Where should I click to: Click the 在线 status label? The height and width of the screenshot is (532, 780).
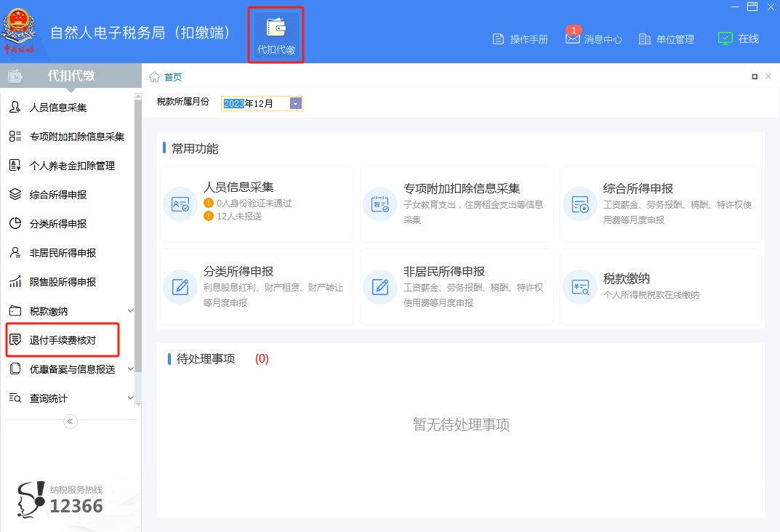749,39
